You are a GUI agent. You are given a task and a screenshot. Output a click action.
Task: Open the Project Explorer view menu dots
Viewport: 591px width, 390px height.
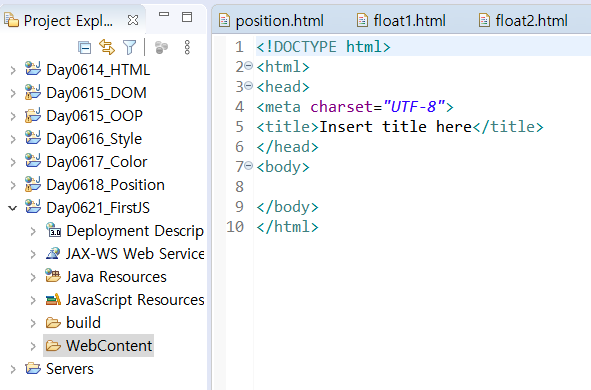[x=187, y=47]
